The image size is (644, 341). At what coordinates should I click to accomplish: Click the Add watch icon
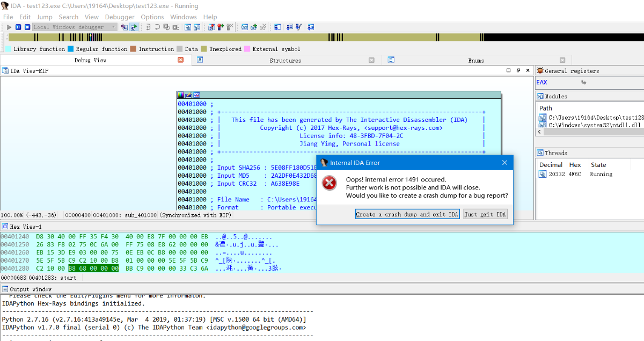point(254,27)
